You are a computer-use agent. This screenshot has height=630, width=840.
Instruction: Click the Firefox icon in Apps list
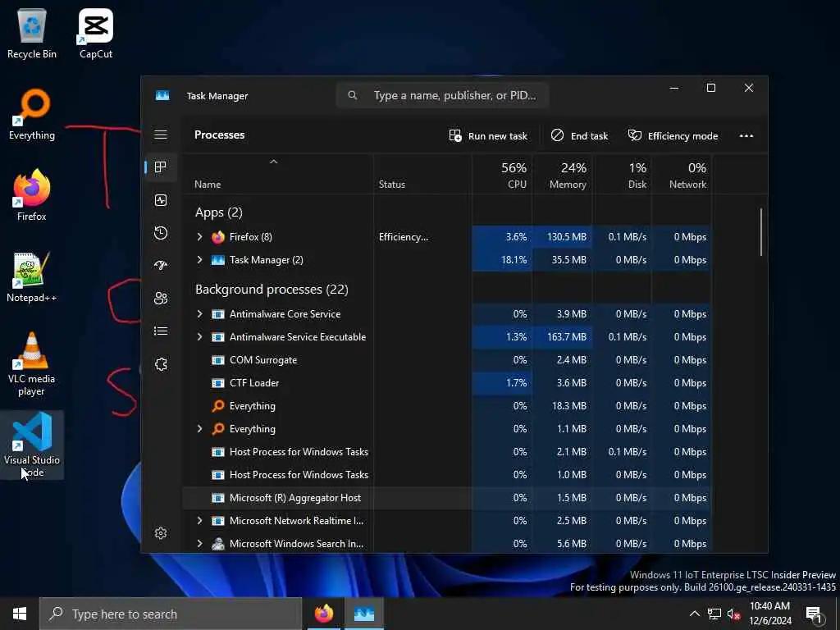[218, 237]
